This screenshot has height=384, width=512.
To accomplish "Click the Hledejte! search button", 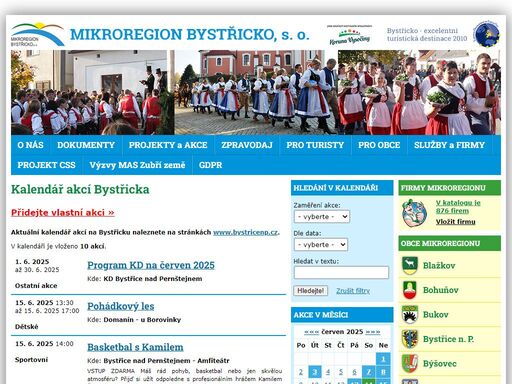I will (311, 291).
